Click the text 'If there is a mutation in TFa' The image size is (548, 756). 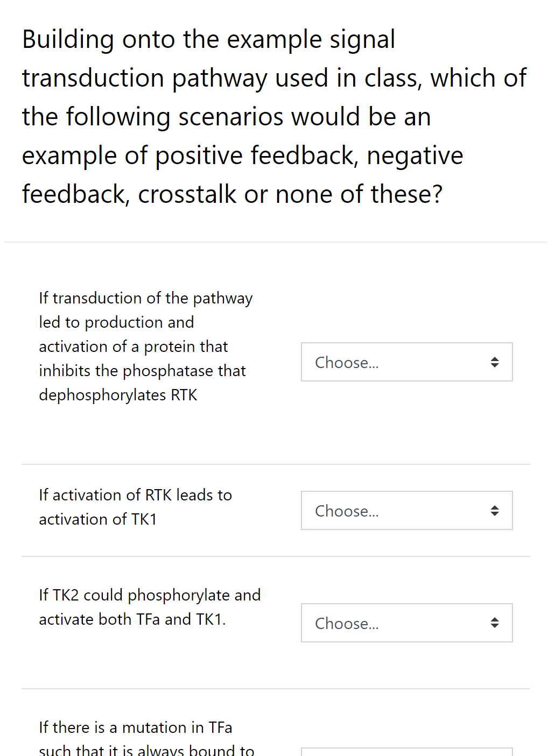point(135,727)
